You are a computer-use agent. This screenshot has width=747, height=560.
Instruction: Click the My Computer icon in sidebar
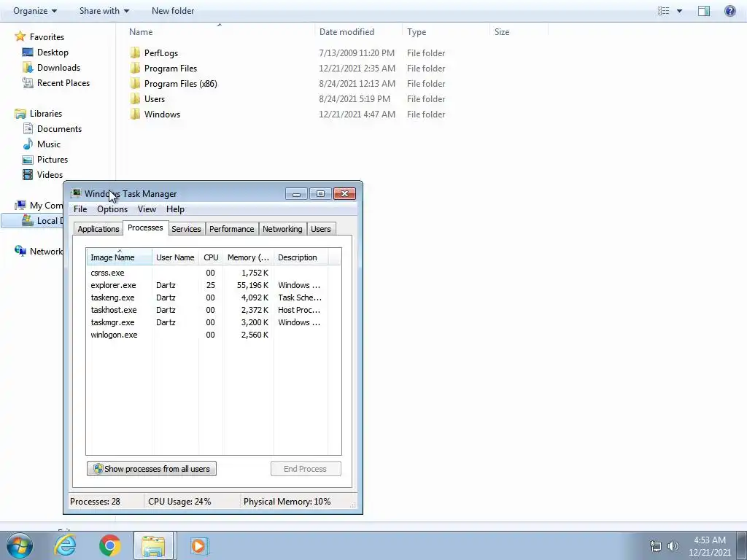pos(20,205)
